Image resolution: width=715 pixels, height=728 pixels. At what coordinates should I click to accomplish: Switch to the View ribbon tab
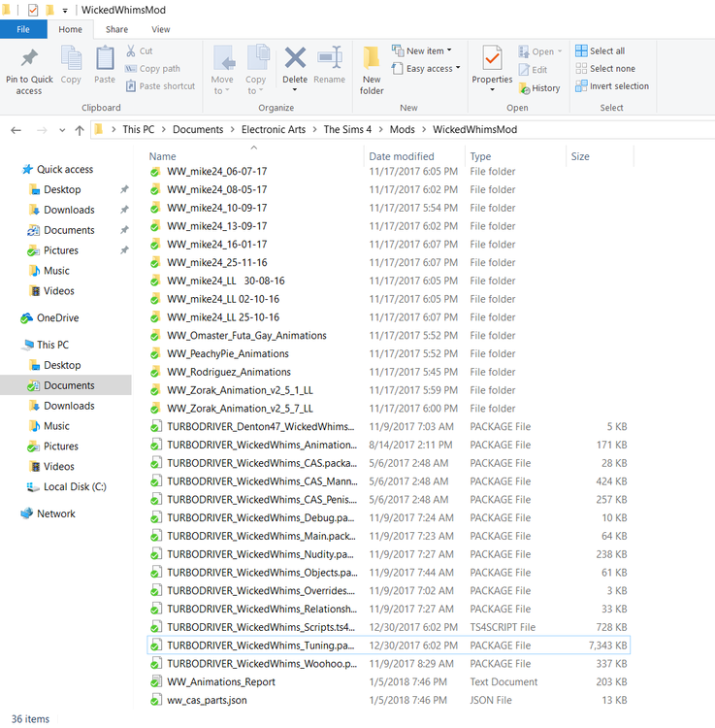click(x=160, y=29)
